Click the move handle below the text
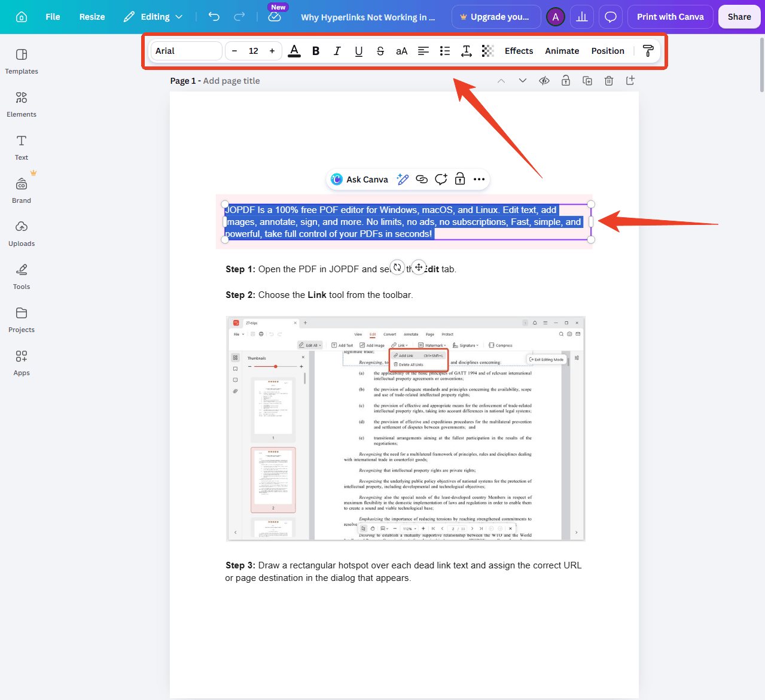This screenshot has height=700, width=765. (x=419, y=267)
